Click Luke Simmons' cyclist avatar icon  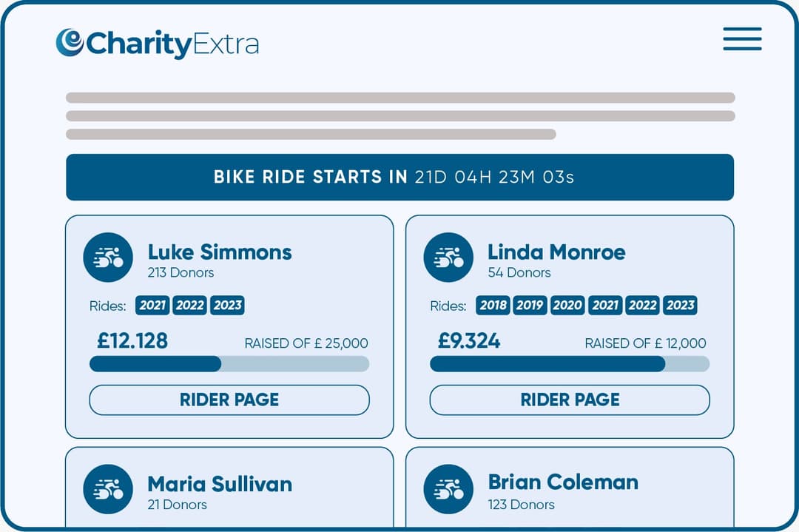click(108, 257)
